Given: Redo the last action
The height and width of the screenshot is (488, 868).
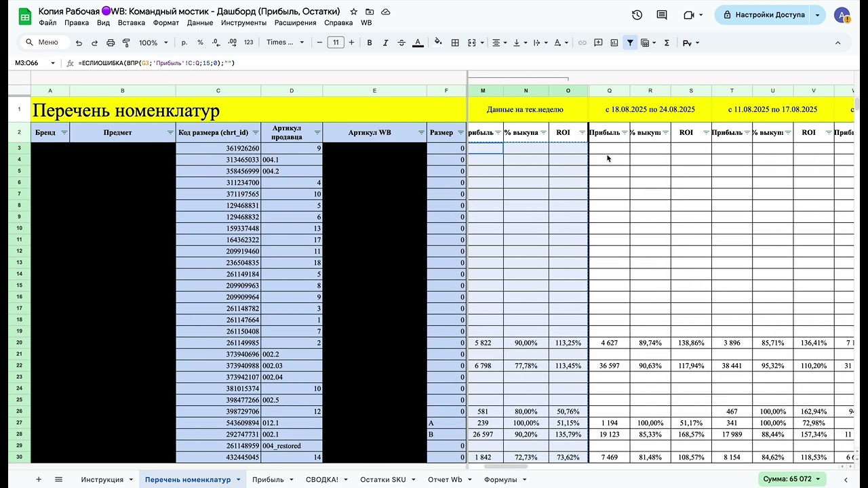Looking at the screenshot, I should tap(94, 43).
